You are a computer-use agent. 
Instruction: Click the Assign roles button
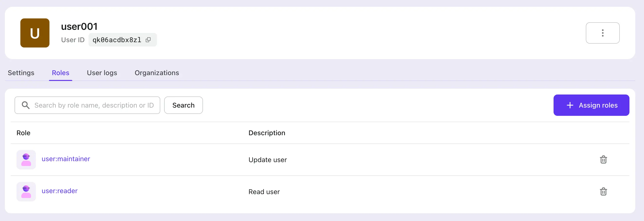(x=591, y=105)
